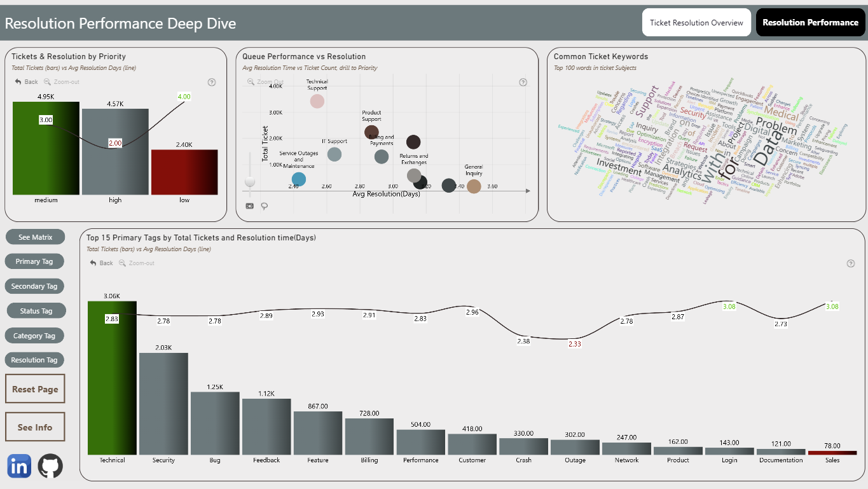Click the tan General Inquiry bubble

pyautogui.click(x=474, y=186)
